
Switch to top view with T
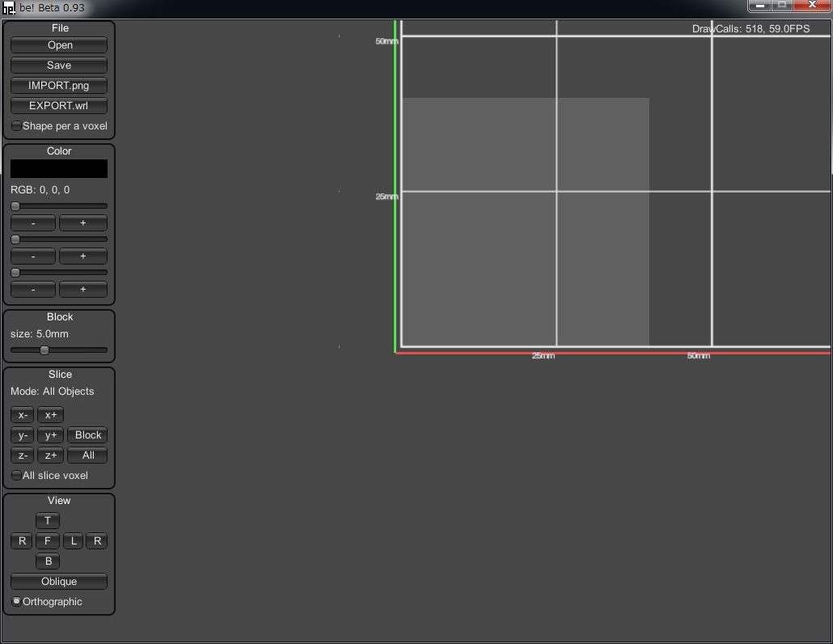(48, 521)
